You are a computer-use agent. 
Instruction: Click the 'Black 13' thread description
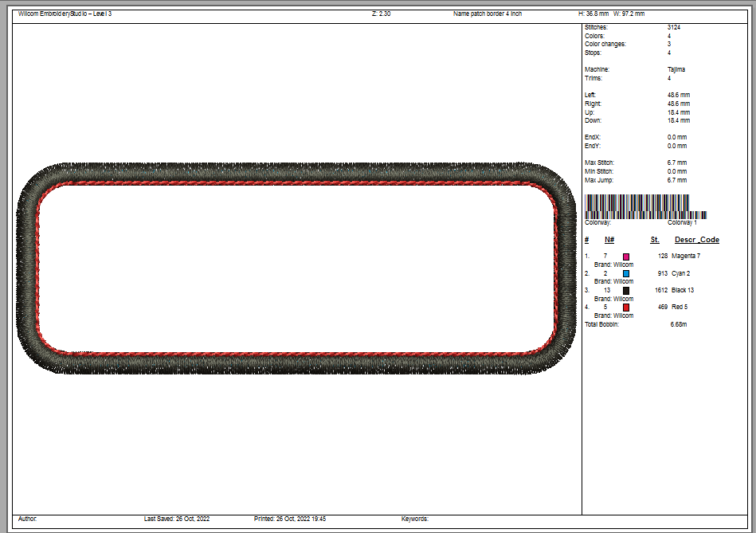pos(682,290)
